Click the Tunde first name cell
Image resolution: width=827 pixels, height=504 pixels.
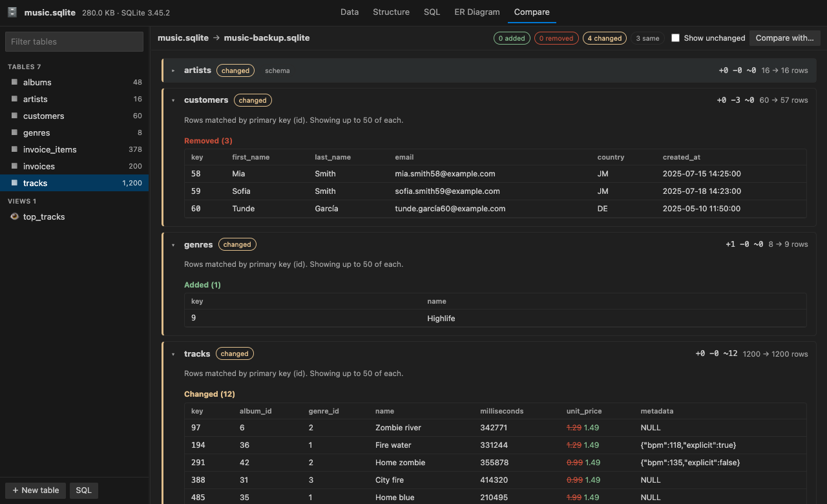click(x=244, y=209)
